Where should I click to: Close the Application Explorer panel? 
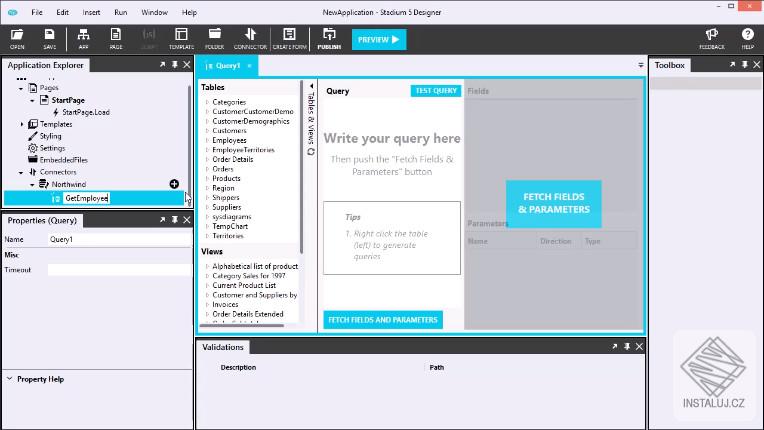187,64
